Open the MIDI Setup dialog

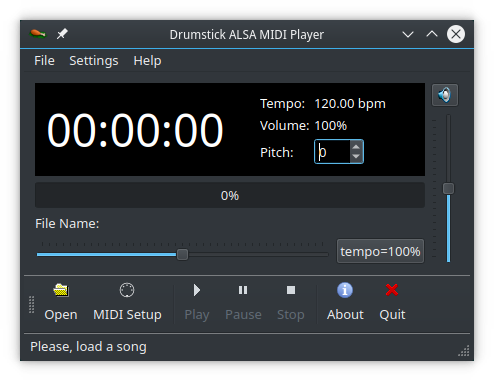[127, 302]
